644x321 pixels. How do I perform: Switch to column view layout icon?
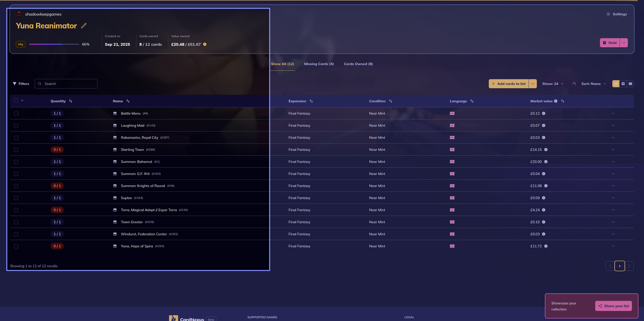click(630, 84)
